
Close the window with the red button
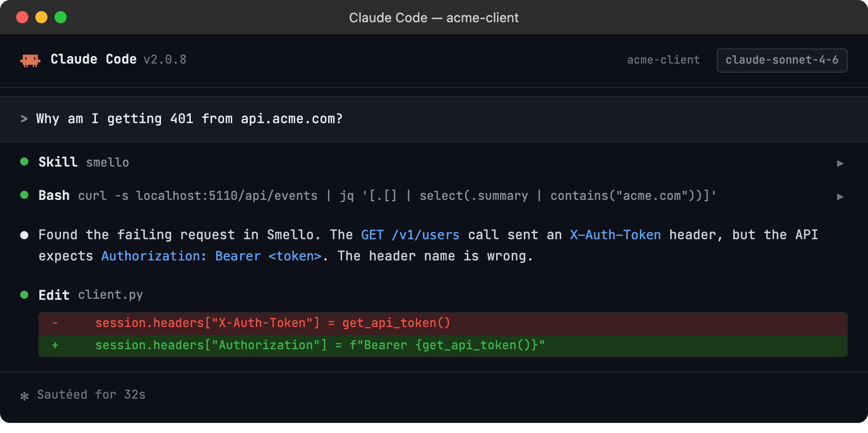click(22, 17)
